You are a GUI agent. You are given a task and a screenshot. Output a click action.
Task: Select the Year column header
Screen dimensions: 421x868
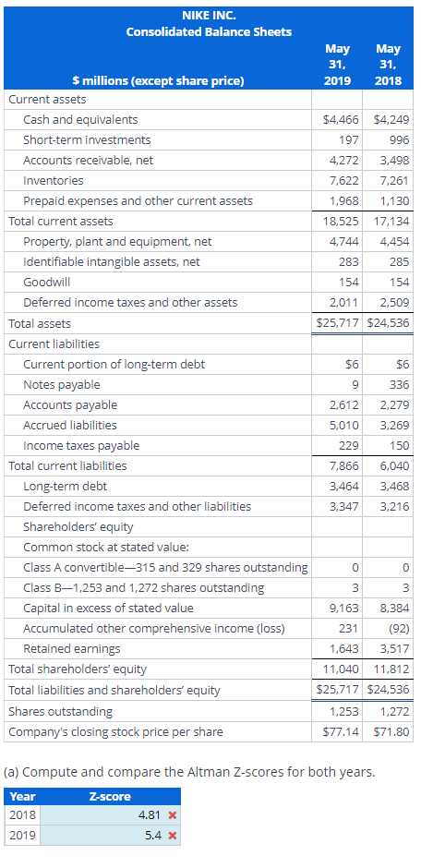pos(23,797)
